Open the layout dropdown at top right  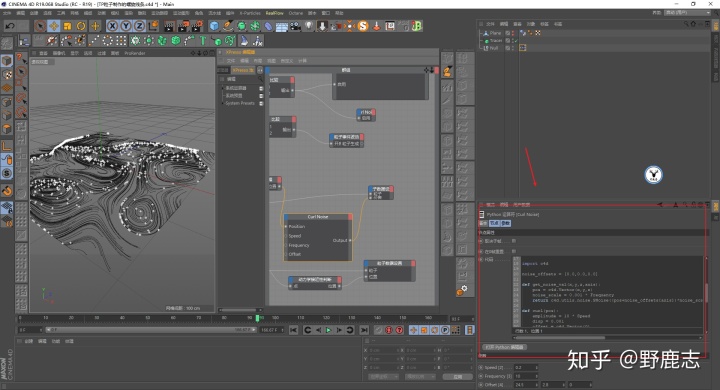[x=687, y=13]
